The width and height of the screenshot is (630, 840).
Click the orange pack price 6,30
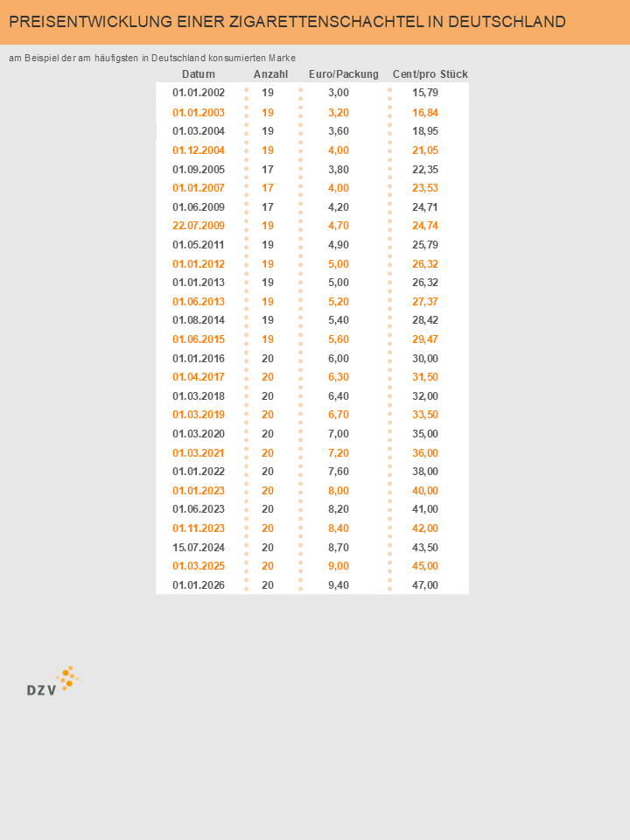[x=339, y=377]
